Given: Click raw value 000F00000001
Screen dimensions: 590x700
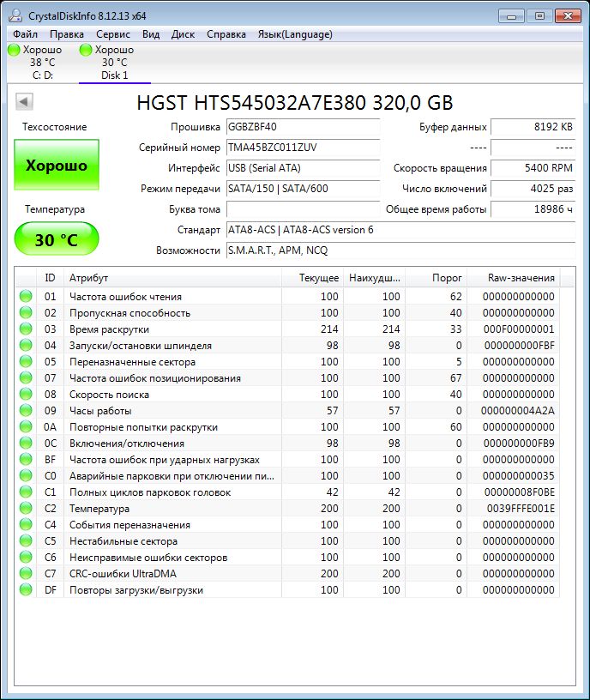Looking at the screenshot, I should [x=519, y=329].
